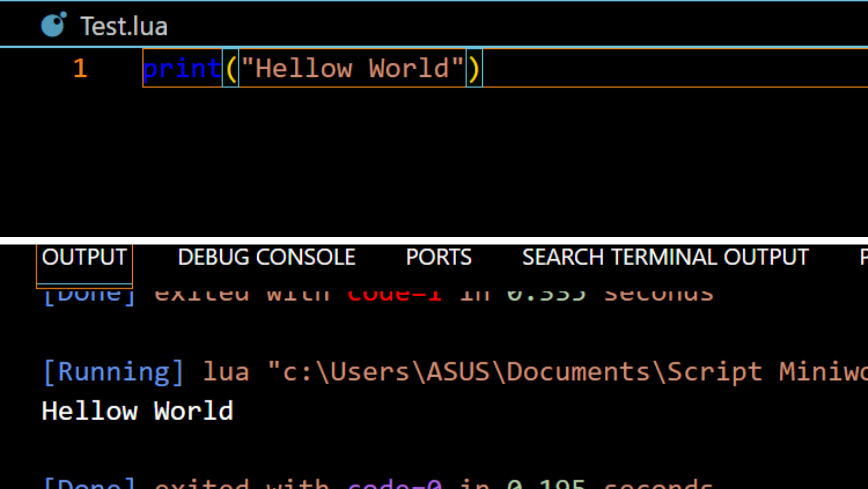Place cursor on the print keyword
This screenshot has width=868, height=489.
pos(182,68)
